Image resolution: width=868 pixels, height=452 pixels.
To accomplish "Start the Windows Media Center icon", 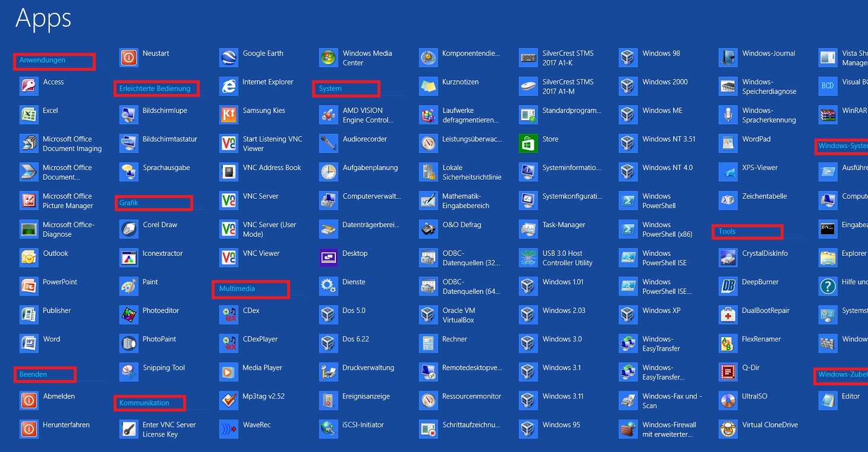I will click(x=328, y=58).
